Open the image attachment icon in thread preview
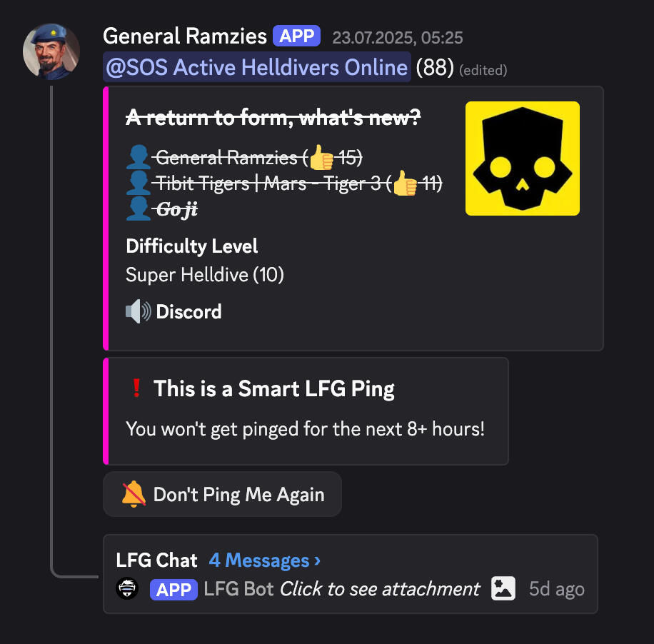Viewport: 654px width, 644px height. pos(503,588)
